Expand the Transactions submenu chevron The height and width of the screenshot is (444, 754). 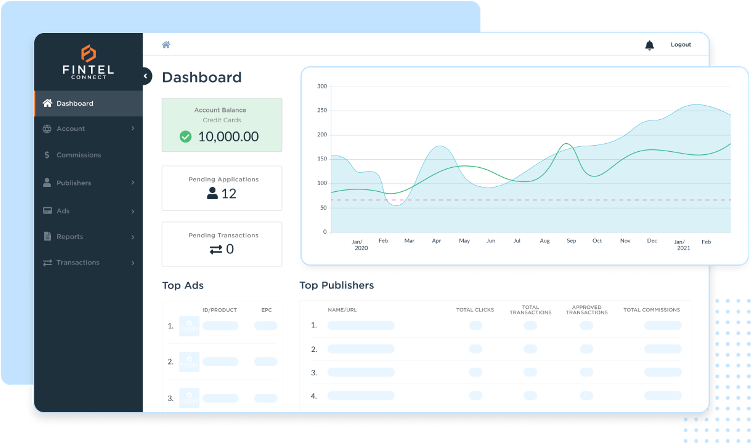pos(133,263)
